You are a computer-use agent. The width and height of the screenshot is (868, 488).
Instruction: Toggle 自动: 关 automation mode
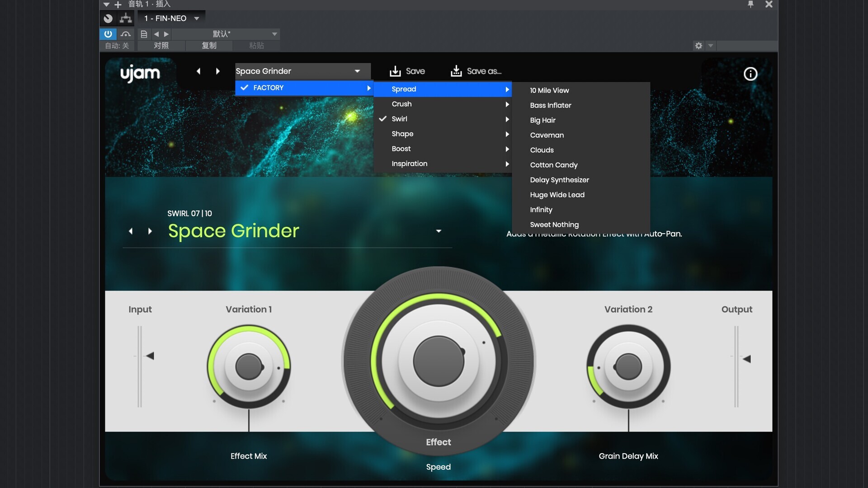[117, 46]
